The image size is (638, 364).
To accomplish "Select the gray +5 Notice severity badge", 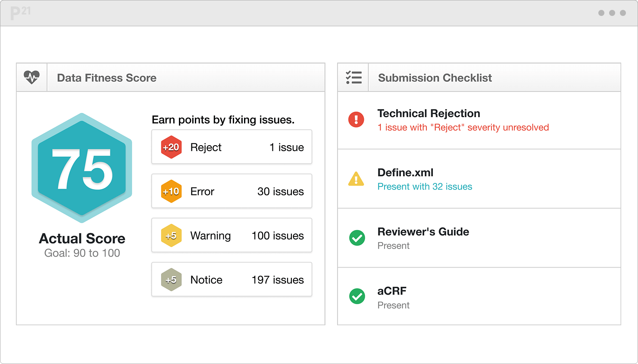I will pyautogui.click(x=171, y=280).
